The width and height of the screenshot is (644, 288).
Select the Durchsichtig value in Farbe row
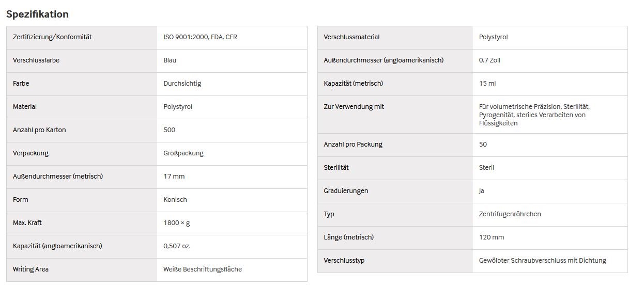pos(182,84)
